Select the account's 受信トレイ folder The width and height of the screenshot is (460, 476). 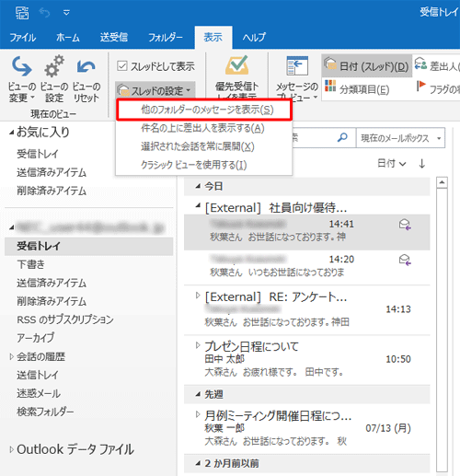tap(89, 246)
